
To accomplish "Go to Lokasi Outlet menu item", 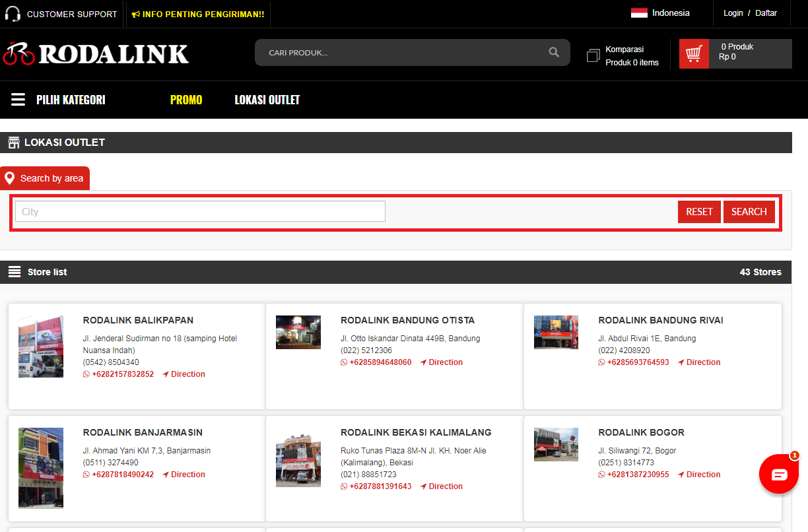I will click(267, 100).
